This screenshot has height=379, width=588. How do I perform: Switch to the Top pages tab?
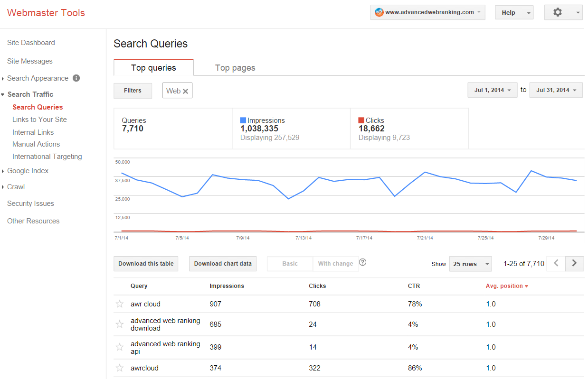pyautogui.click(x=235, y=68)
